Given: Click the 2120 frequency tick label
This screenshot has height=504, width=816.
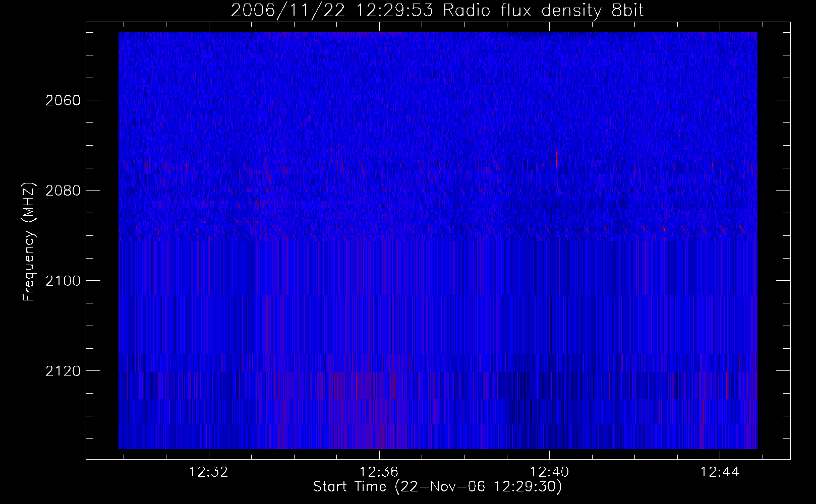Looking at the screenshot, I should 63,371.
